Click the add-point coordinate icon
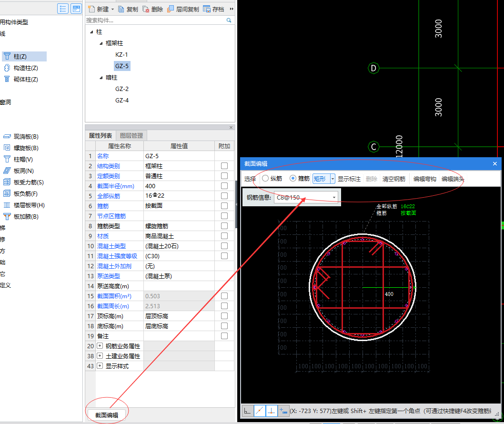504x424 pixels. coord(283,411)
